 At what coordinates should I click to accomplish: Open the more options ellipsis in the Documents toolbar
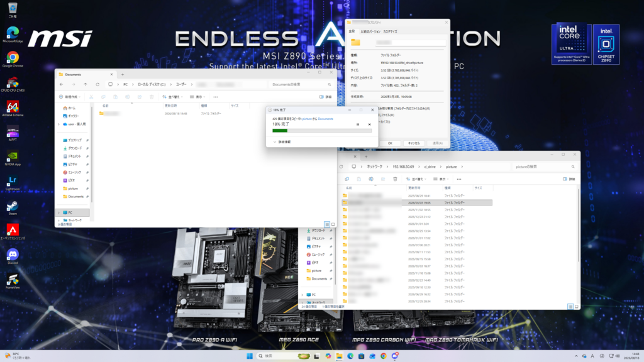[216, 97]
